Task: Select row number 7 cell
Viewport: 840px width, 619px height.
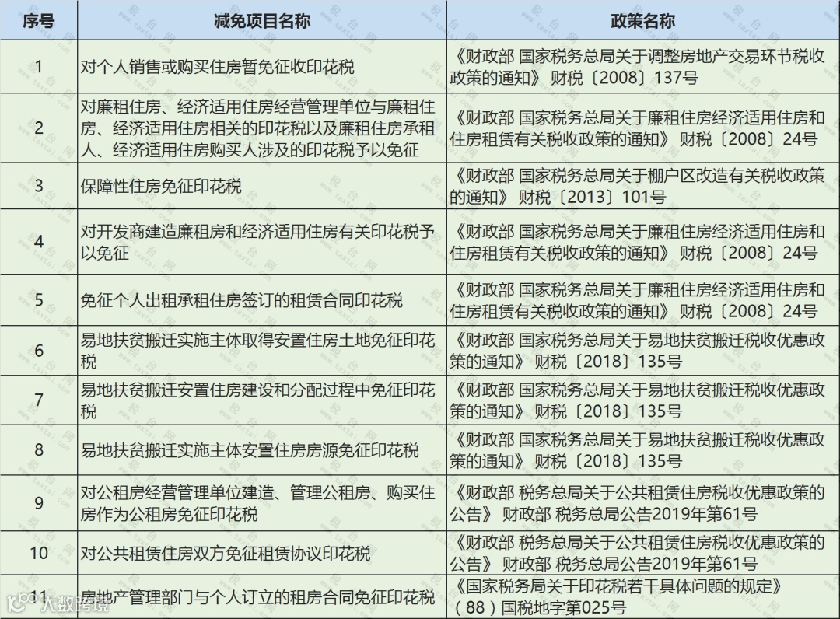Action: pyautogui.click(x=39, y=400)
